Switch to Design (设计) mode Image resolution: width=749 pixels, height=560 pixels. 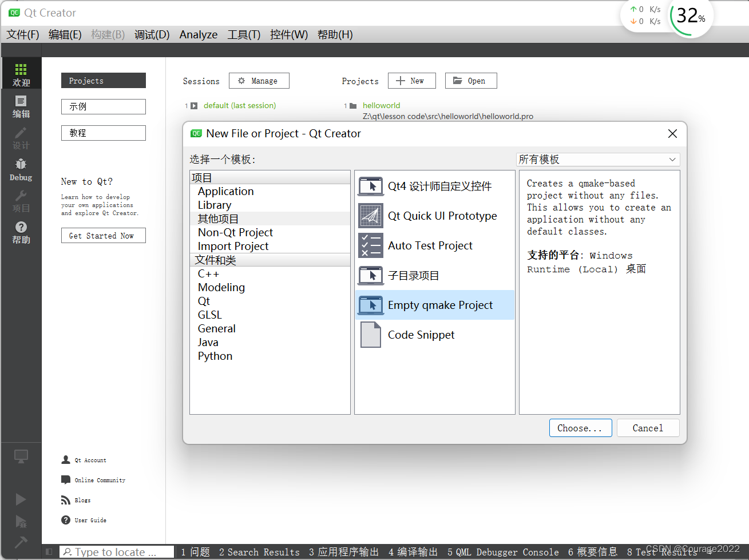point(21,138)
